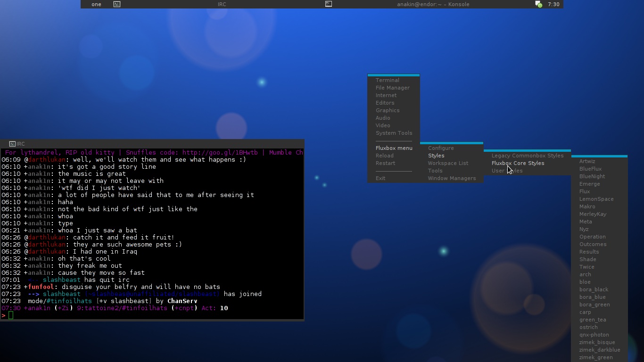Expand the Workspace List submenu
This screenshot has width=644, height=362.
[x=447, y=163]
